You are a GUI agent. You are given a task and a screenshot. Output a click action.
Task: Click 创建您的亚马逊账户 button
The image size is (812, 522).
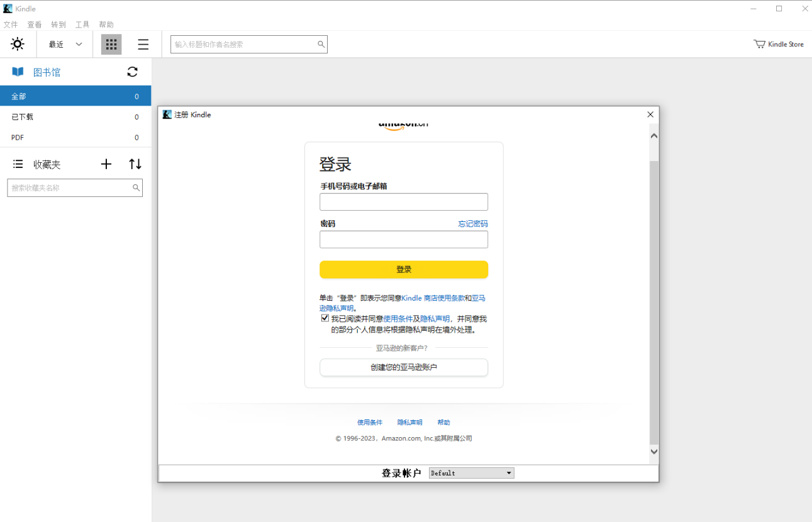coord(404,367)
